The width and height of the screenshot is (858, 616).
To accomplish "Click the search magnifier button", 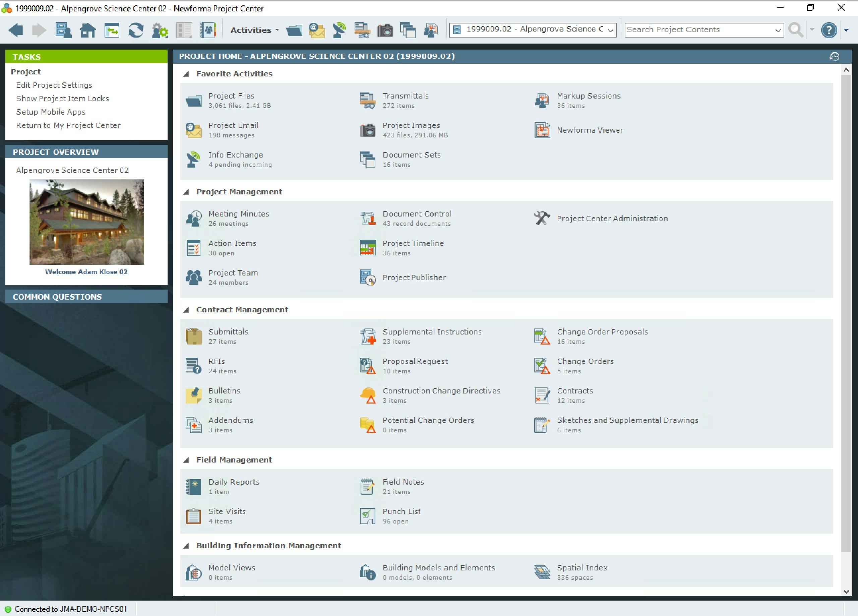I will click(796, 30).
